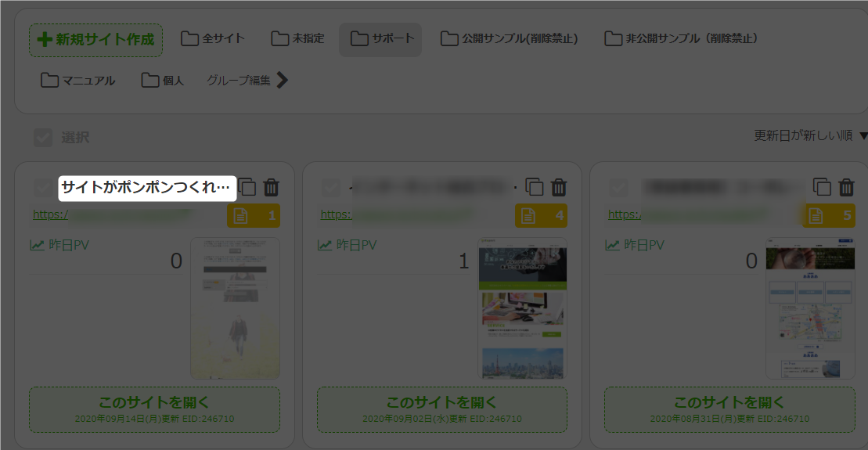Image resolution: width=868 pixels, height=450 pixels.
Task: Click site title サイトがポンポンつくれ…
Action: [x=147, y=188]
